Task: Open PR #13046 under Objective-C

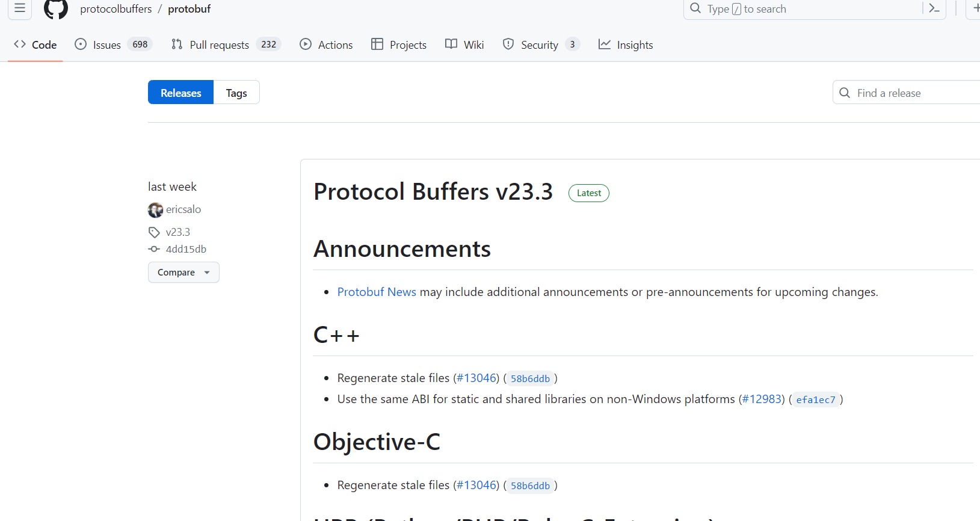Action: (x=476, y=485)
